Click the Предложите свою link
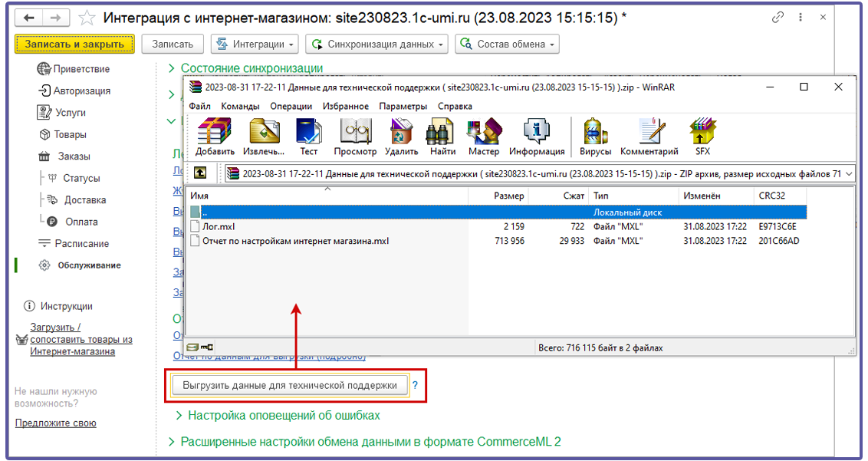868x461 pixels. [x=56, y=423]
